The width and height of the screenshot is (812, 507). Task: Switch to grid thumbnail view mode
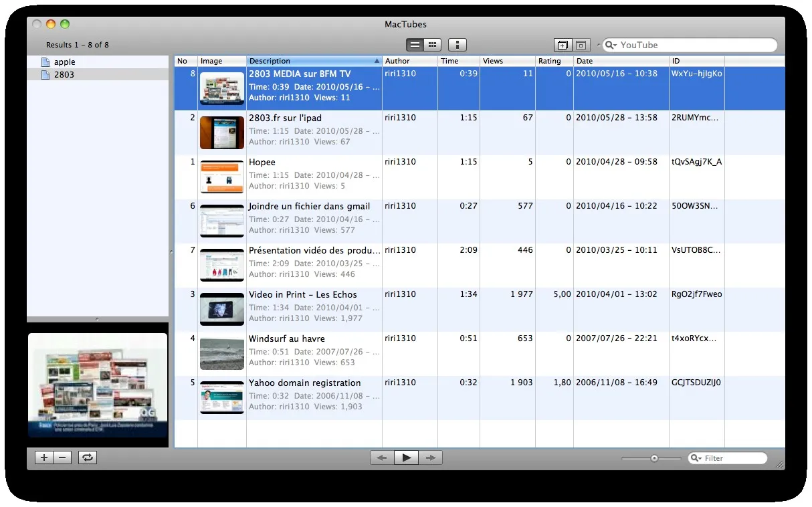click(x=433, y=45)
